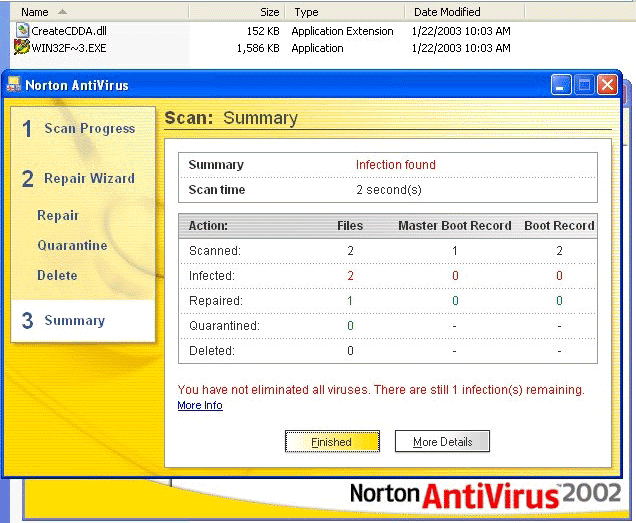Select the CreateCDDA.dll file icon
The image size is (636, 523).
(22, 31)
